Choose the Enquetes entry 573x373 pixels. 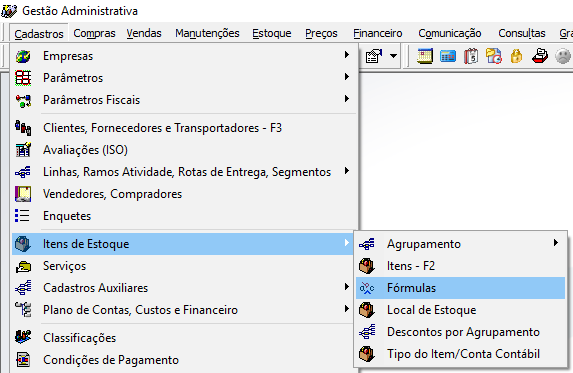click(185, 216)
